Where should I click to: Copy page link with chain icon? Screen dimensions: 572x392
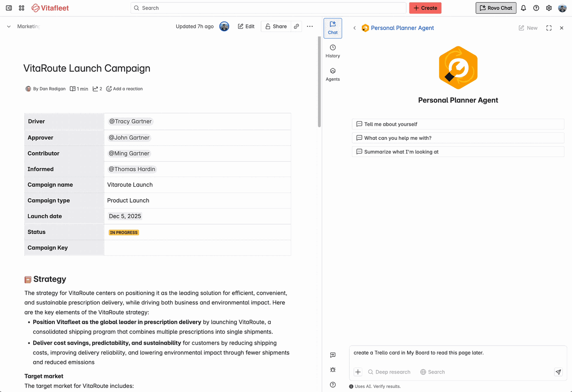tap(296, 26)
